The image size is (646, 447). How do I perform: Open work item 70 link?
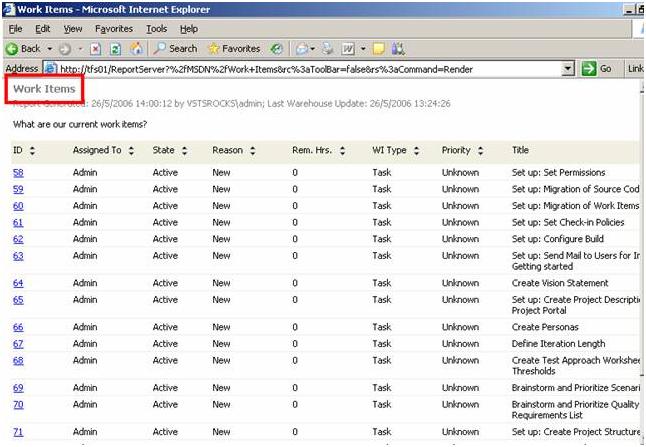[x=18, y=405]
